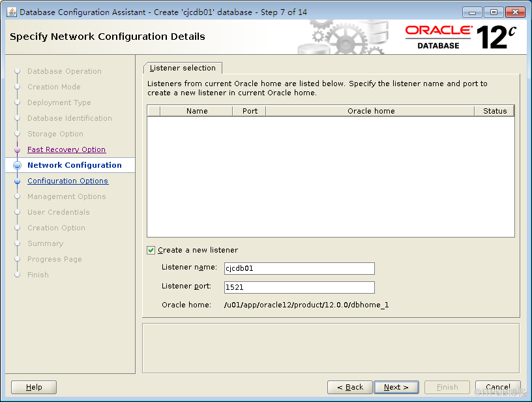Click the Back button
The width and height of the screenshot is (532, 402).
pos(350,387)
